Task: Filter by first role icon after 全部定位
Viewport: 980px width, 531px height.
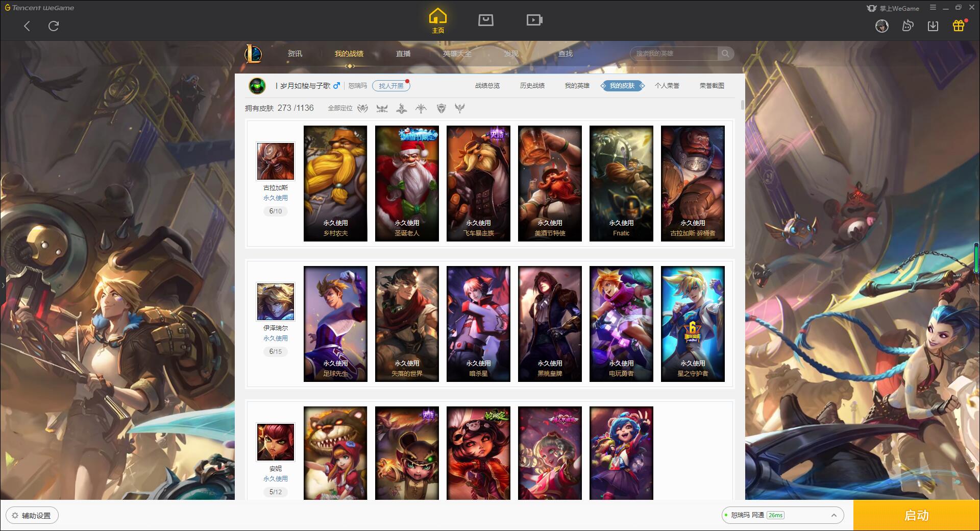Action: (363, 108)
